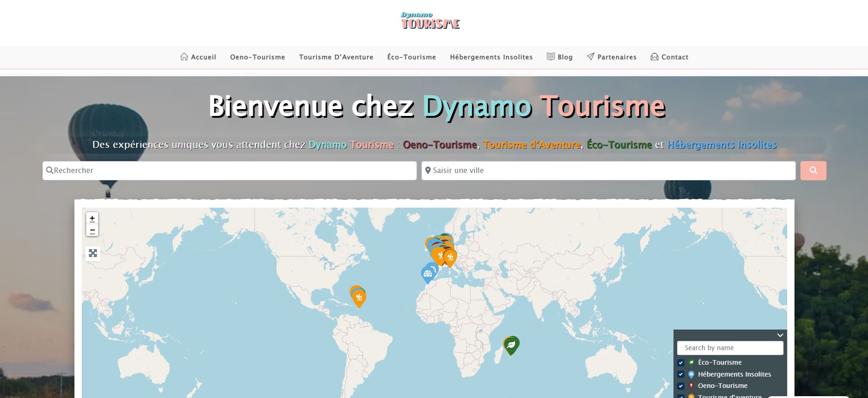The height and width of the screenshot is (398, 868).
Task: Click the Search by name filter field
Action: click(730, 348)
